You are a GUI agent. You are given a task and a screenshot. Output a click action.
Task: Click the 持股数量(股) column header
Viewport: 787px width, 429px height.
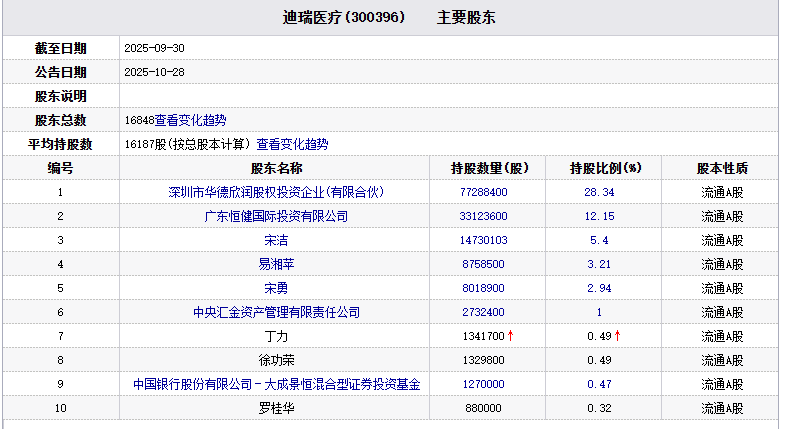pyautogui.click(x=489, y=168)
